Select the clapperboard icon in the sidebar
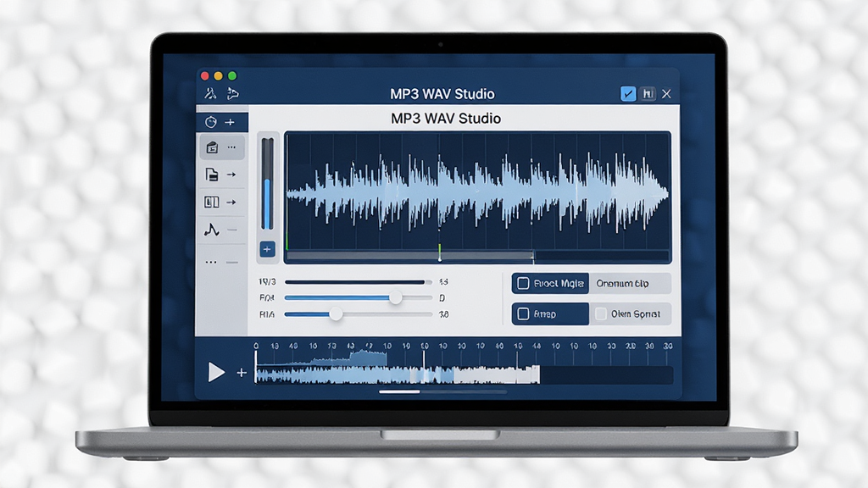868x488 pixels. (211, 147)
